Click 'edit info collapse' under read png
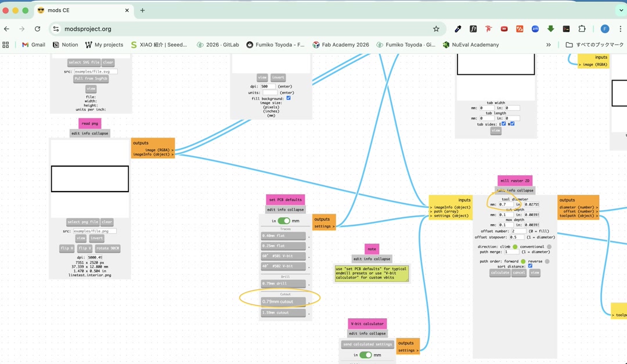627x364 pixels. click(x=89, y=133)
